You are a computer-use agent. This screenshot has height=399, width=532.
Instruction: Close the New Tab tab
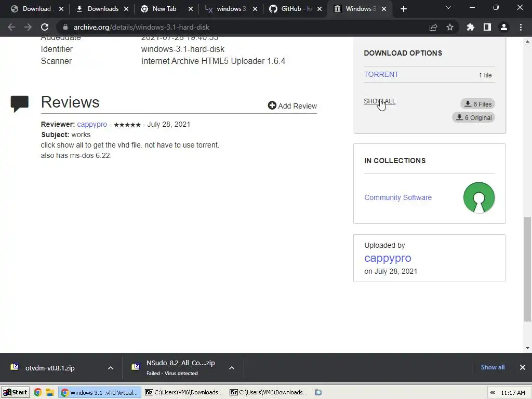coord(191,9)
